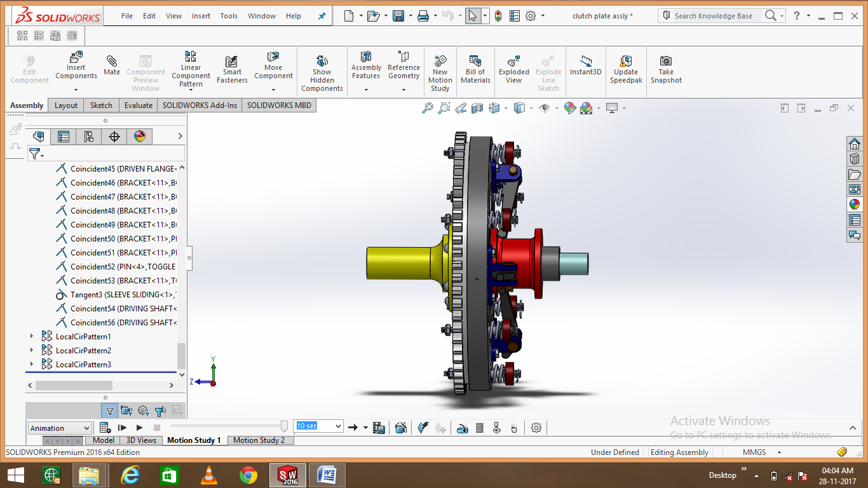Open the Animation Wizard icon
The height and width of the screenshot is (488, 868).
tap(401, 427)
